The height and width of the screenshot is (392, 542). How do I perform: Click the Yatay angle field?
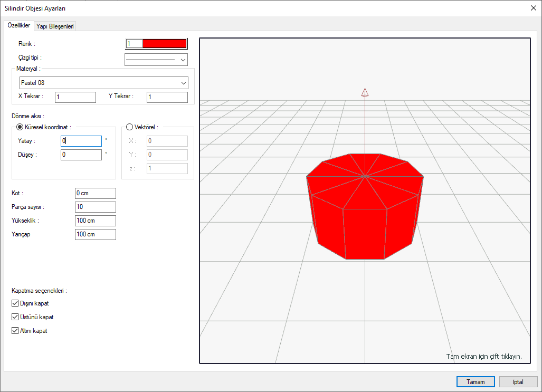81,141
